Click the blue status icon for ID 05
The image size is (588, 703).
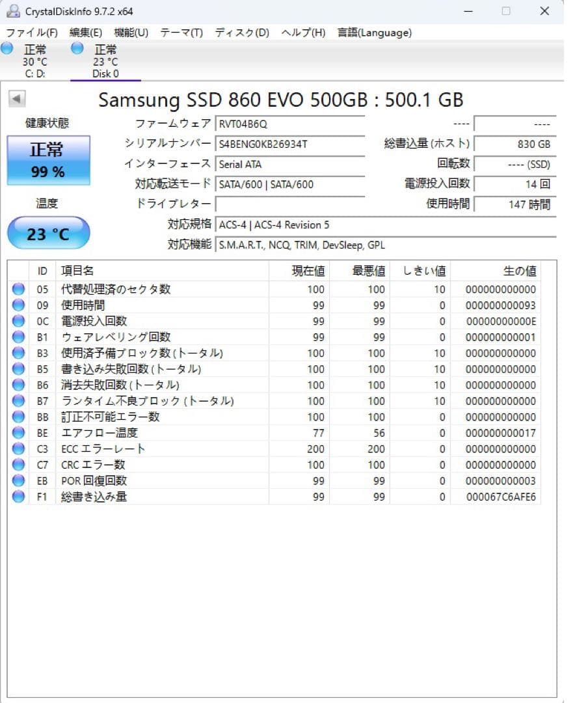pyautogui.click(x=18, y=289)
